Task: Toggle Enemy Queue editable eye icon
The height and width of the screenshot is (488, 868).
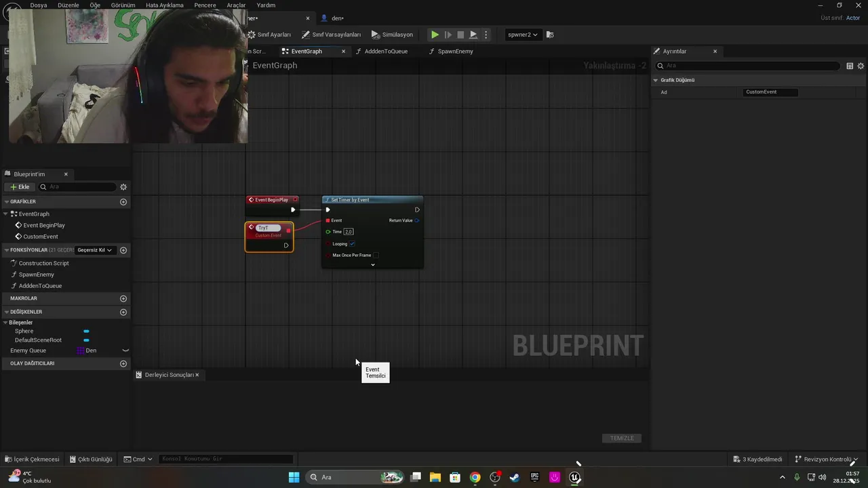Action: click(125, 350)
